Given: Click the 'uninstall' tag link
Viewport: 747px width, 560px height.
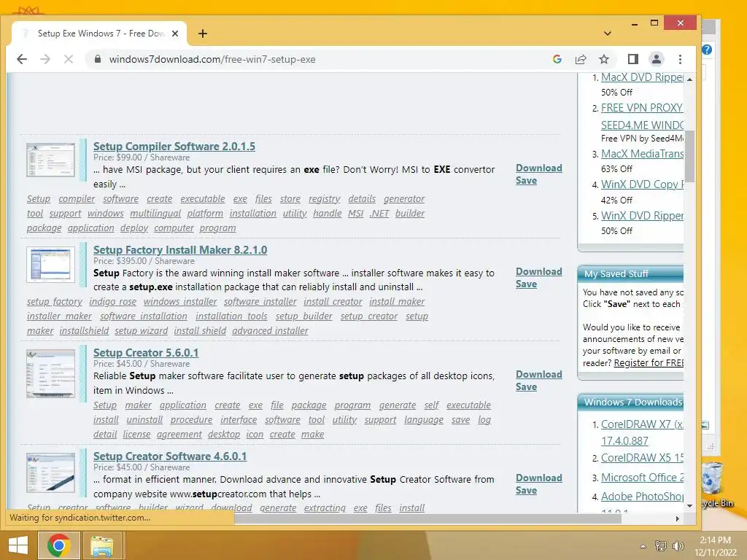Looking at the screenshot, I should [144, 419].
